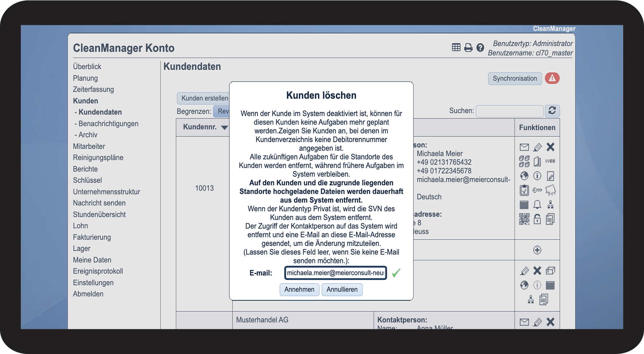Click the refresh icon beside the Suchen field
This screenshot has height=354, width=644.
coord(552,111)
